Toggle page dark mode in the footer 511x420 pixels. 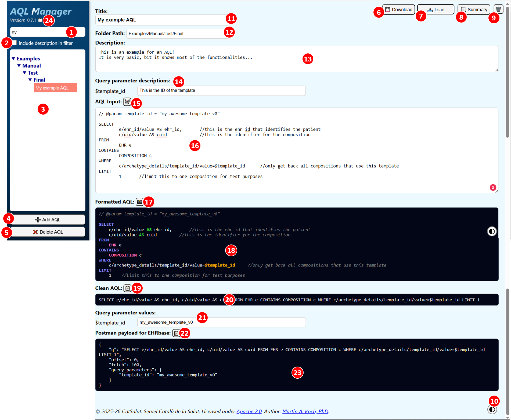492,410
